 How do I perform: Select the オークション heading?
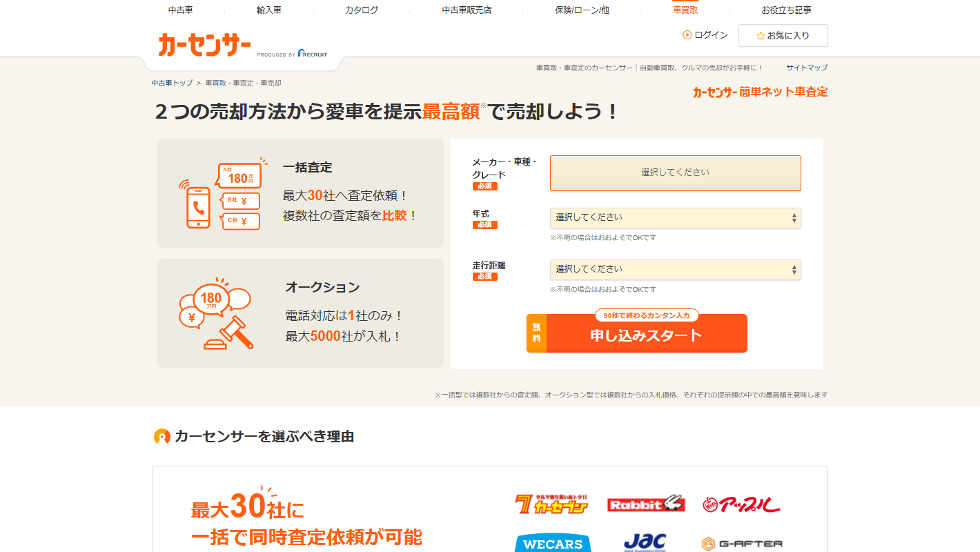click(322, 287)
